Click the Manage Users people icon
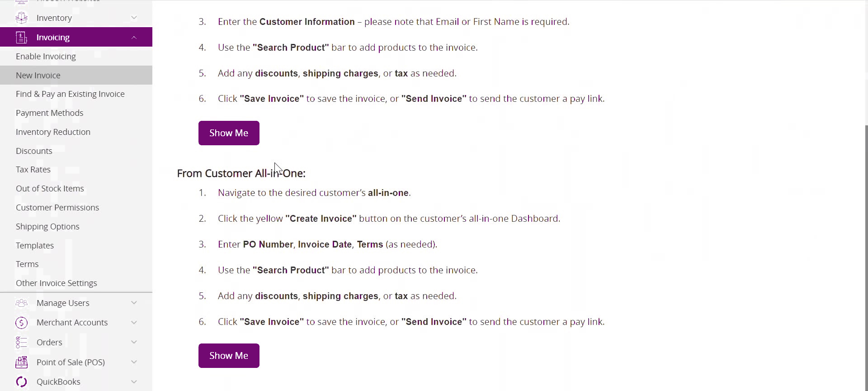 tap(21, 303)
